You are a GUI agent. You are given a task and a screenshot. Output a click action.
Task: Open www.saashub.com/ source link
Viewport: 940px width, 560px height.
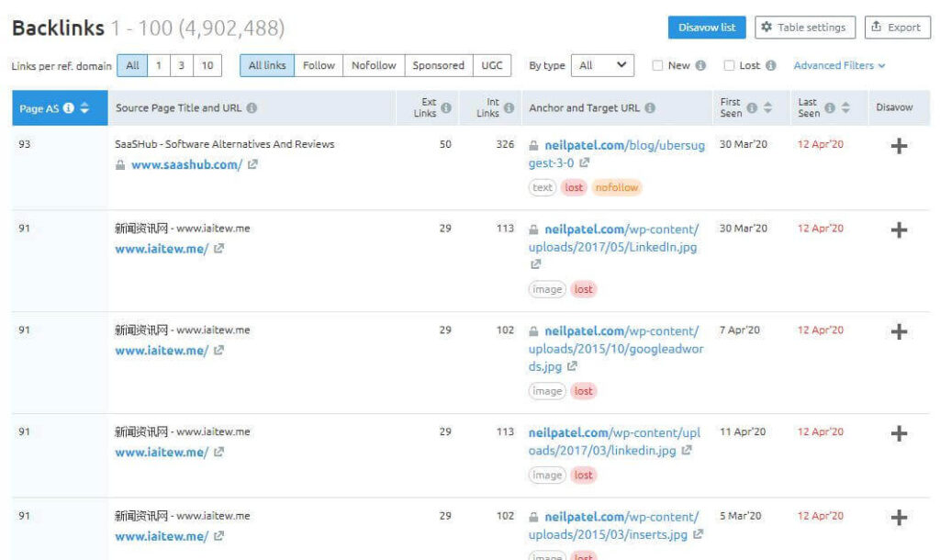point(187,165)
